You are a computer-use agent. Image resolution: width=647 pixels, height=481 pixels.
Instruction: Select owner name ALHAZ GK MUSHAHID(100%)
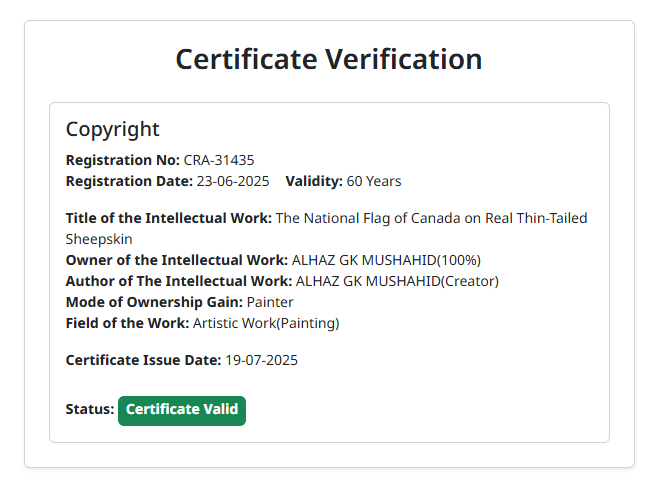pyautogui.click(x=386, y=260)
